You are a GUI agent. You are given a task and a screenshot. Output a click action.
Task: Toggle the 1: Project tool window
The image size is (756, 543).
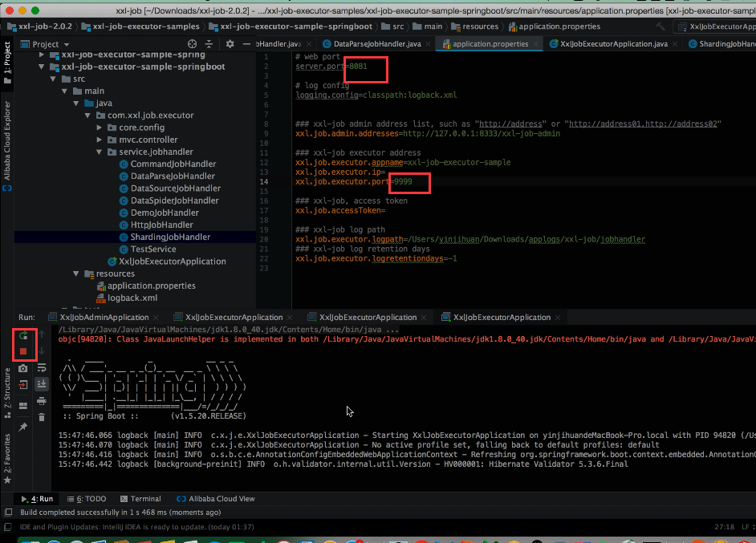[x=6, y=62]
